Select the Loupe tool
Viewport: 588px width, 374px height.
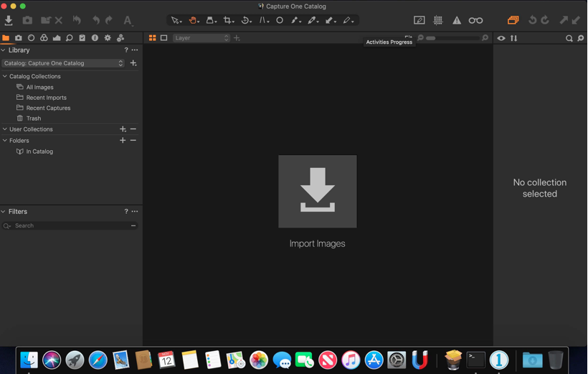coord(211,20)
